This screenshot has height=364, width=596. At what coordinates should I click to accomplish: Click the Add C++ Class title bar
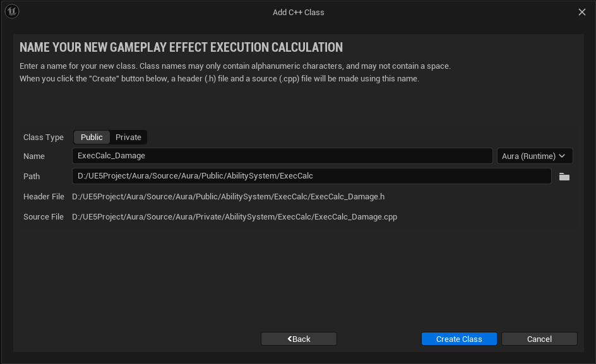299,12
